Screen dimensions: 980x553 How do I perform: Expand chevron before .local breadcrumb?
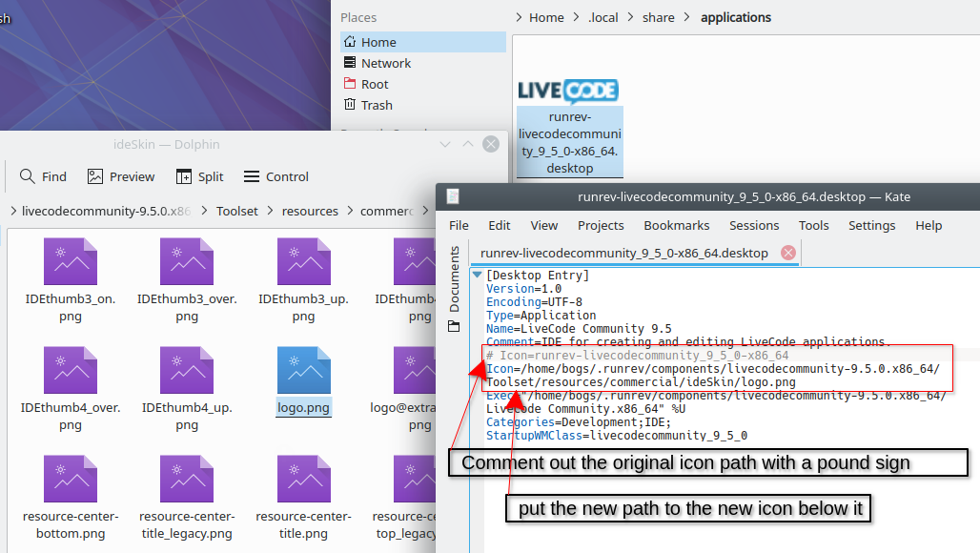tap(576, 17)
